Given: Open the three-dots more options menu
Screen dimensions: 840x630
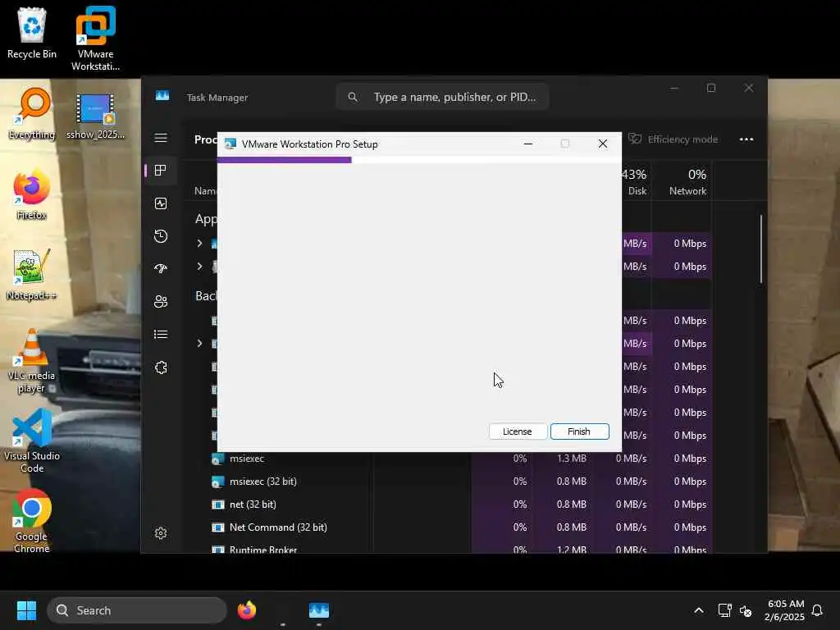Looking at the screenshot, I should 746,139.
